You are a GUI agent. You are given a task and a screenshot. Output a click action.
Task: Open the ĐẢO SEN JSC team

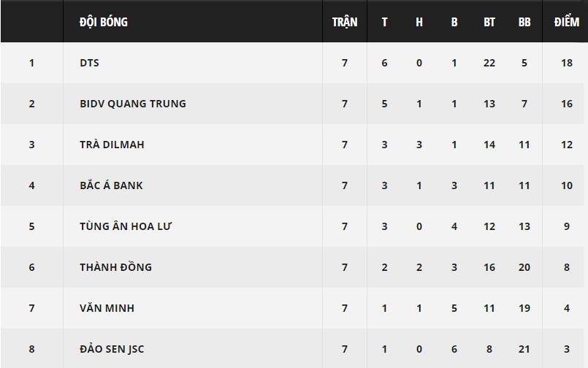(112, 348)
